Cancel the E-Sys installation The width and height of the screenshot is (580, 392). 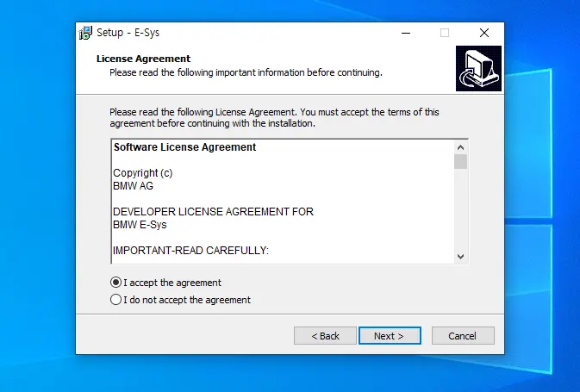tap(463, 336)
